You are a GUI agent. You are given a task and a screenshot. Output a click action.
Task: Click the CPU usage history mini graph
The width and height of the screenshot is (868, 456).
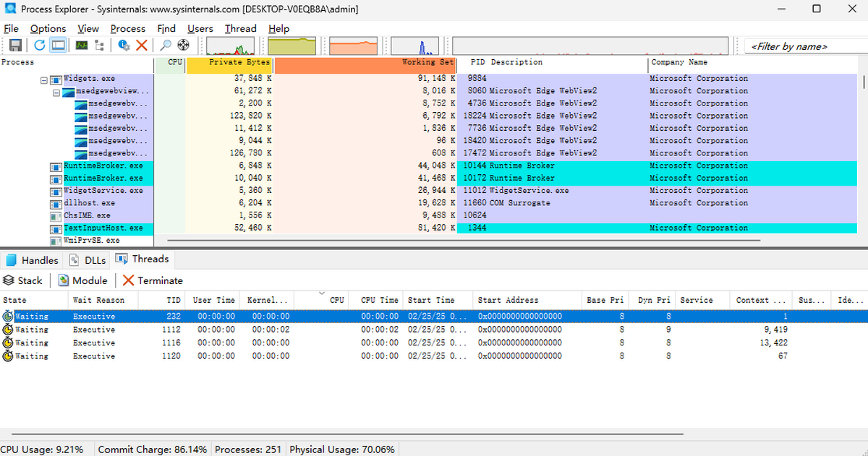231,46
